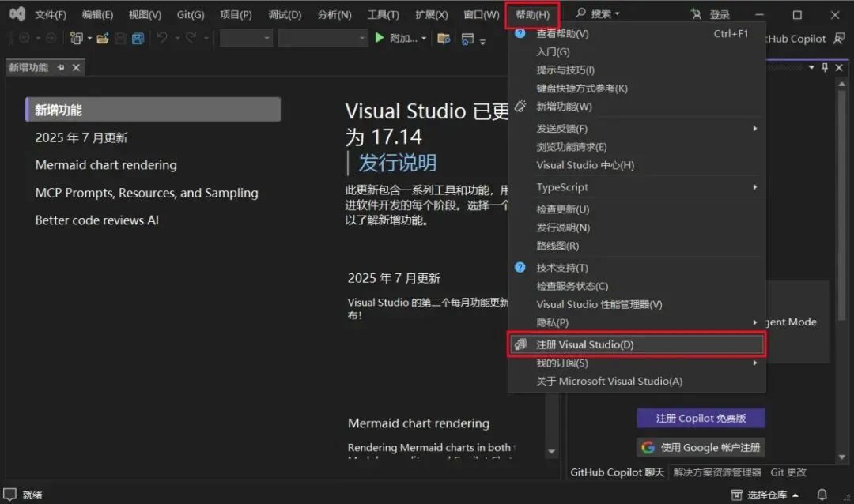Click the 登录 sign-in button
Screen dimensions: 854x504
(x=720, y=15)
